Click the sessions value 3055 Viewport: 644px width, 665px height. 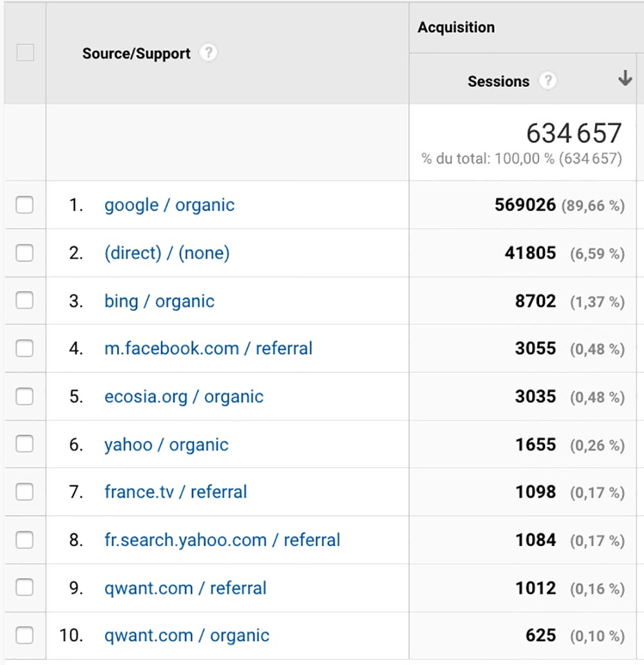tap(535, 349)
